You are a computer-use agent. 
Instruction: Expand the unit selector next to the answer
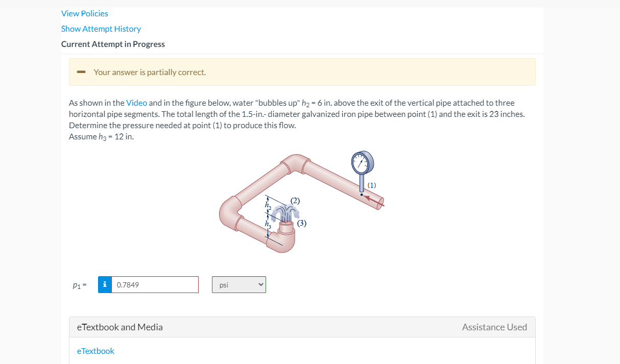click(239, 284)
